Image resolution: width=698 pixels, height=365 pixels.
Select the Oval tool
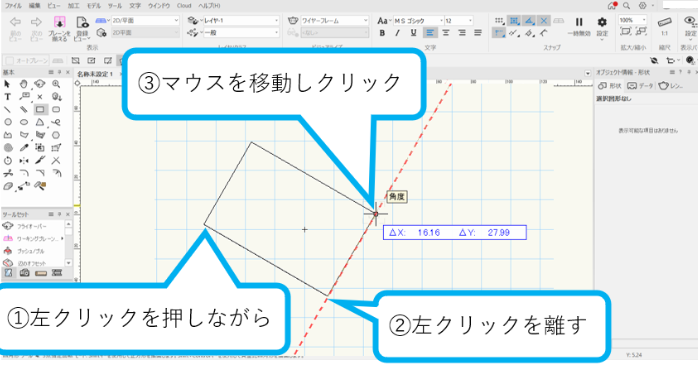(x=24, y=122)
